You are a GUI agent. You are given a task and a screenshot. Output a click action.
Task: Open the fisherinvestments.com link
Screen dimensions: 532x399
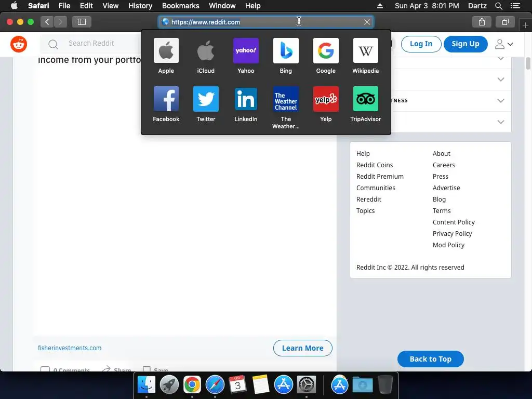point(70,348)
